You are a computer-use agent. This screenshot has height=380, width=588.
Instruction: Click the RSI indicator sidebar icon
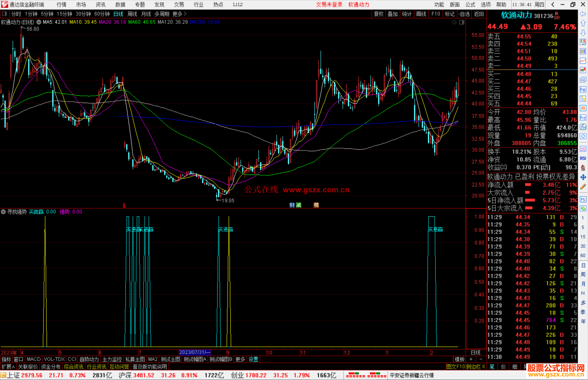coord(583,158)
